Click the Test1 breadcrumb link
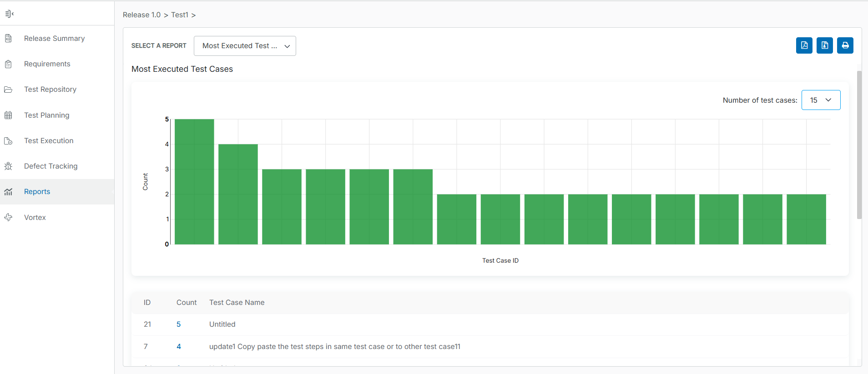This screenshot has width=868, height=374. pyautogui.click(x=179, y=15)
